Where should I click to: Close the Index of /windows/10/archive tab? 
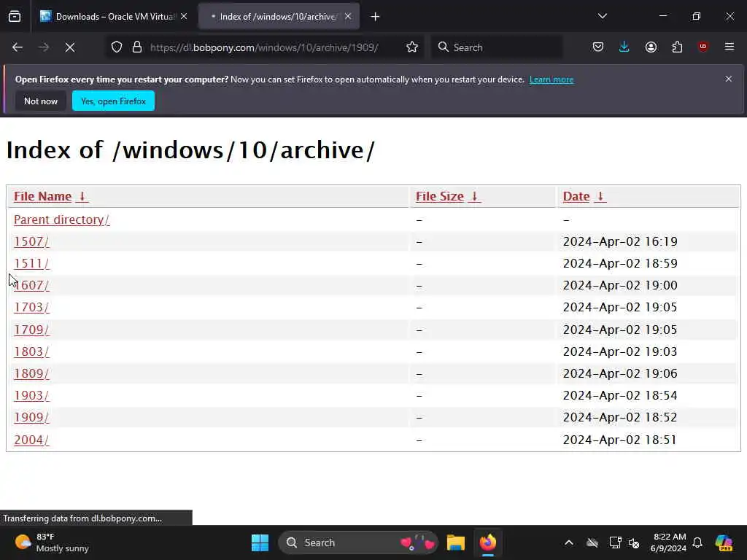coord(348,16)
